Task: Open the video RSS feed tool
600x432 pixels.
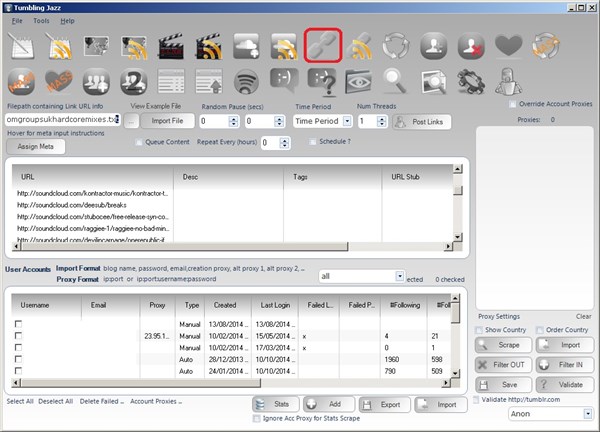Action: coord(209,46)
